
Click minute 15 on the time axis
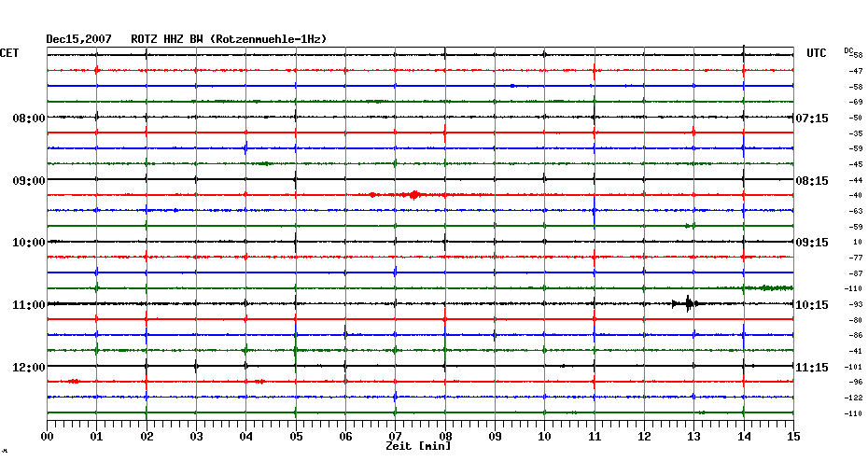(793, 437)
